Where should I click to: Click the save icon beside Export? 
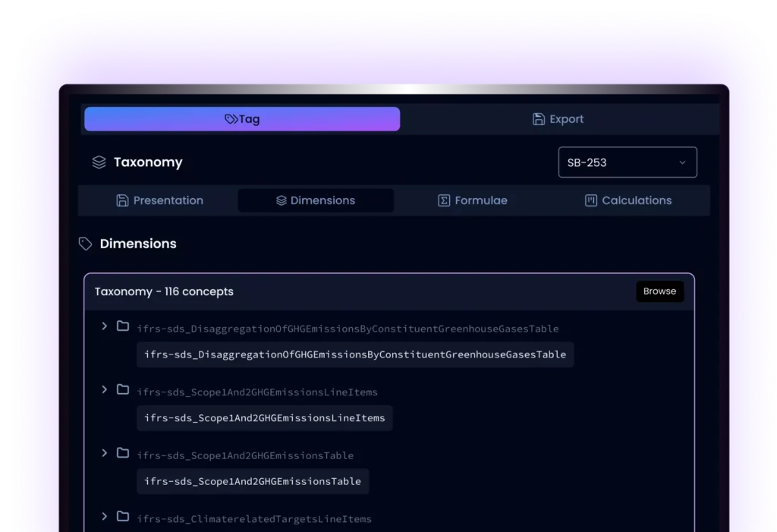pyautogui.click(x=539, y=119)
